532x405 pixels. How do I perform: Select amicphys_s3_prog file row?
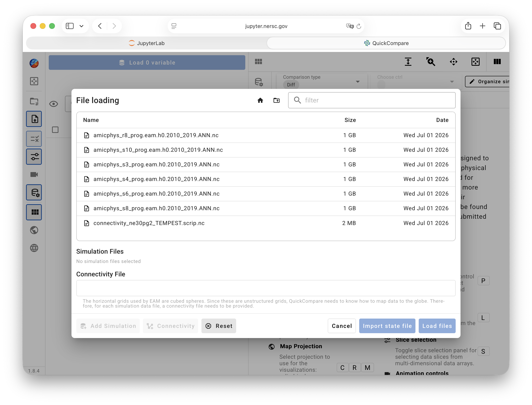point(266,164)
